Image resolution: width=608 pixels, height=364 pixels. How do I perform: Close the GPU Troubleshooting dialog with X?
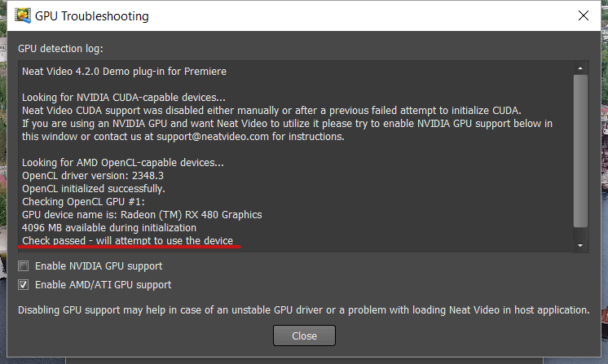coord(584,15)
